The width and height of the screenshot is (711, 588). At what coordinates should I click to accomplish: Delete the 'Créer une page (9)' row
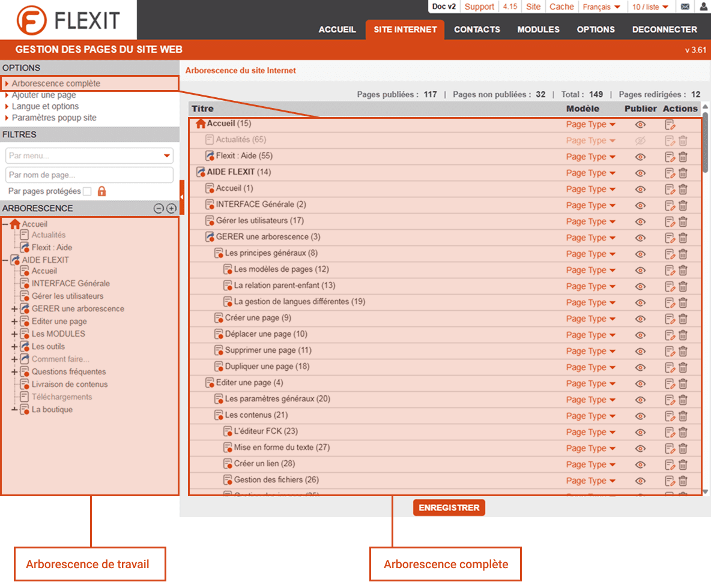point(683,319)
